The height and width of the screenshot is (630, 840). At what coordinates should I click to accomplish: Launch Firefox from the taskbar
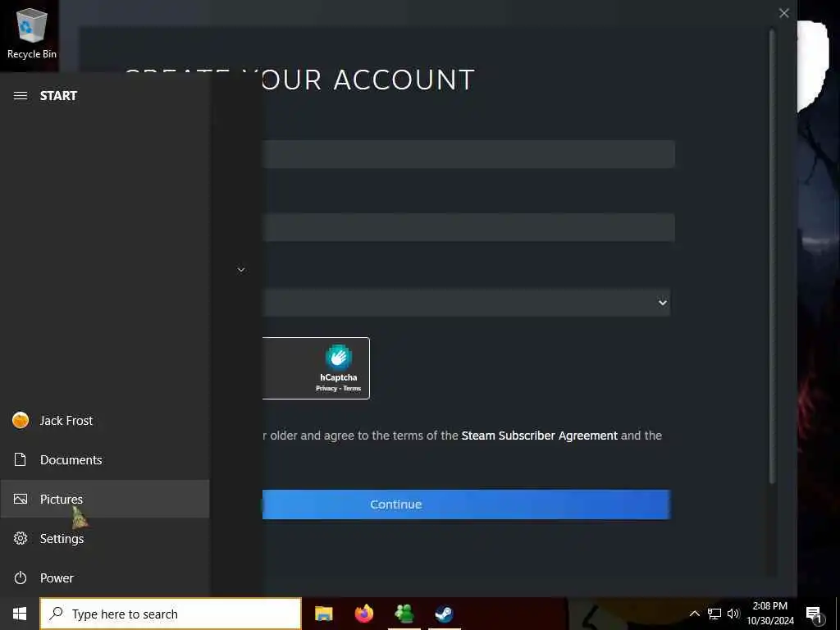363,614
